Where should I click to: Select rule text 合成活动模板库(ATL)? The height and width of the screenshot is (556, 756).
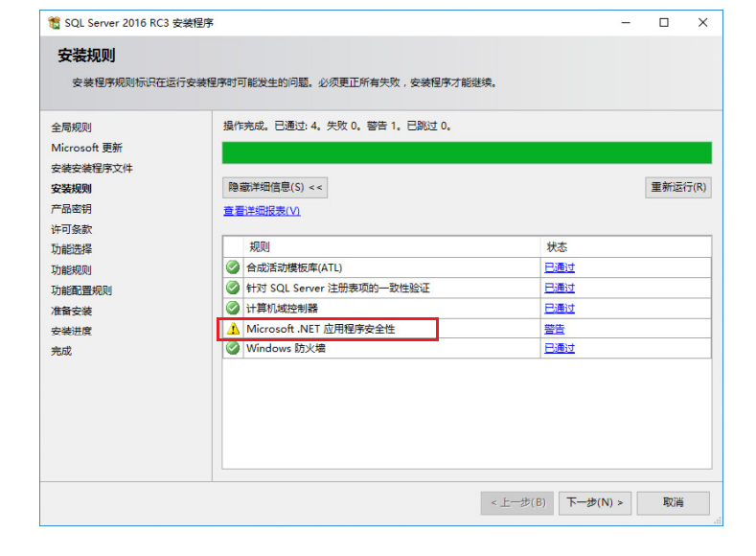pos(294,267)
